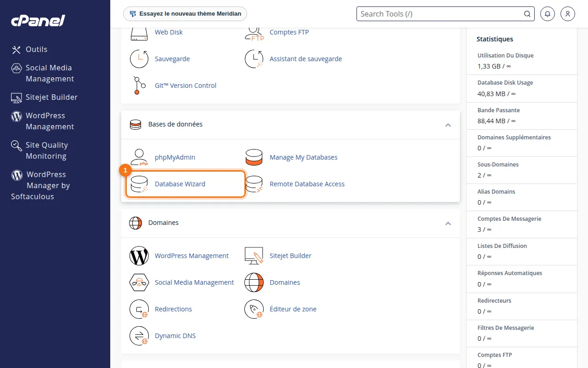The image size is (588, 368).
Task: Open the Manage My Databases icon
Action: [x=254, y=157]
